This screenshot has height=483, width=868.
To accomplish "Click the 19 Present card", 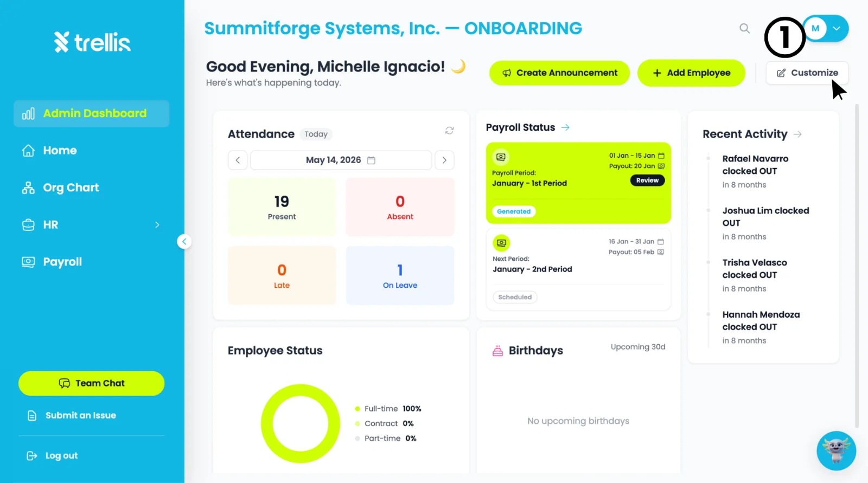I will pyautogui.click(x=282, y=207).
